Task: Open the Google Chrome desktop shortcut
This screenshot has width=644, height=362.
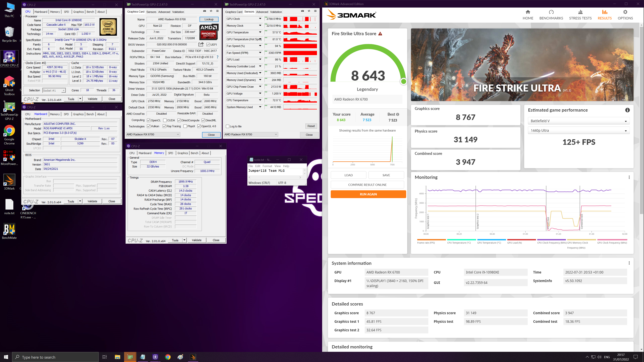Action: [9, 135]
